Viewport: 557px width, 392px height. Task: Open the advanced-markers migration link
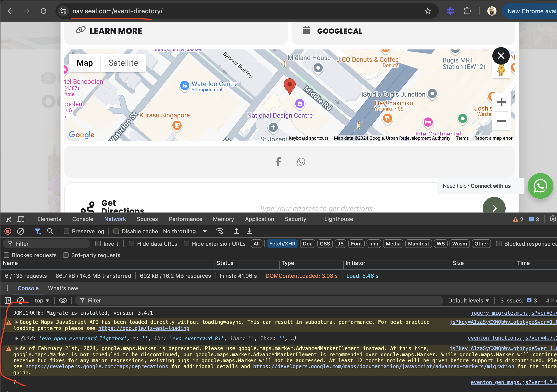pyautogui.click(x=383, y=367)
